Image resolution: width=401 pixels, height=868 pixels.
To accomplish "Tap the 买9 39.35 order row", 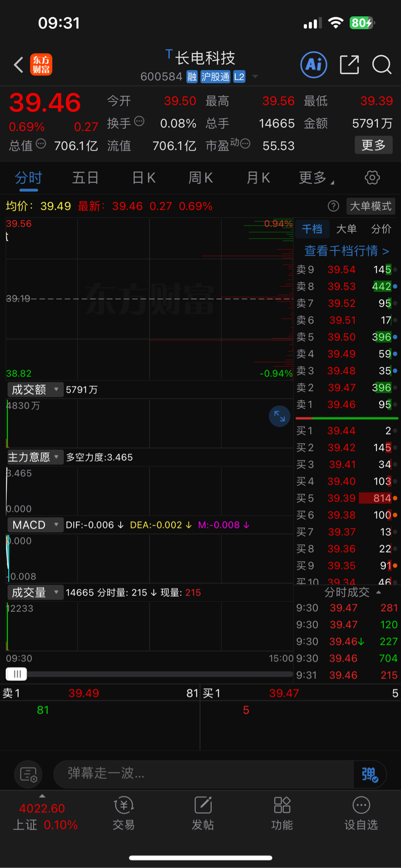I will [x=347, y=566].
